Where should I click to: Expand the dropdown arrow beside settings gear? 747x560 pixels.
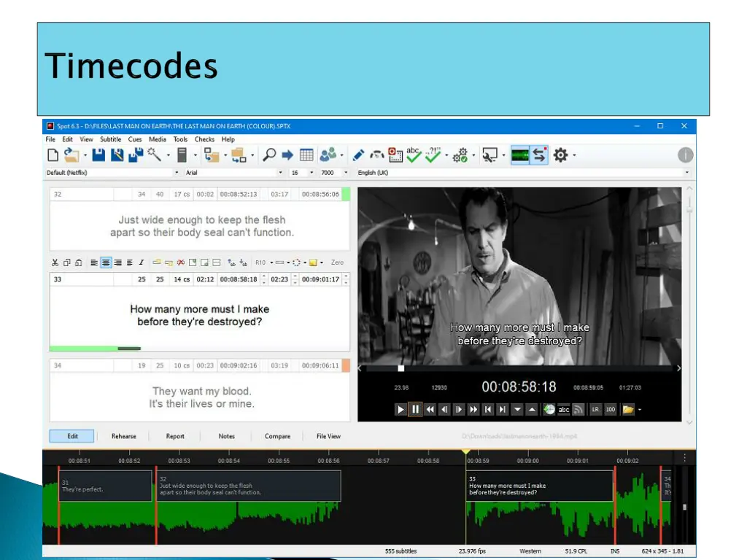click(x=575, y=155)
